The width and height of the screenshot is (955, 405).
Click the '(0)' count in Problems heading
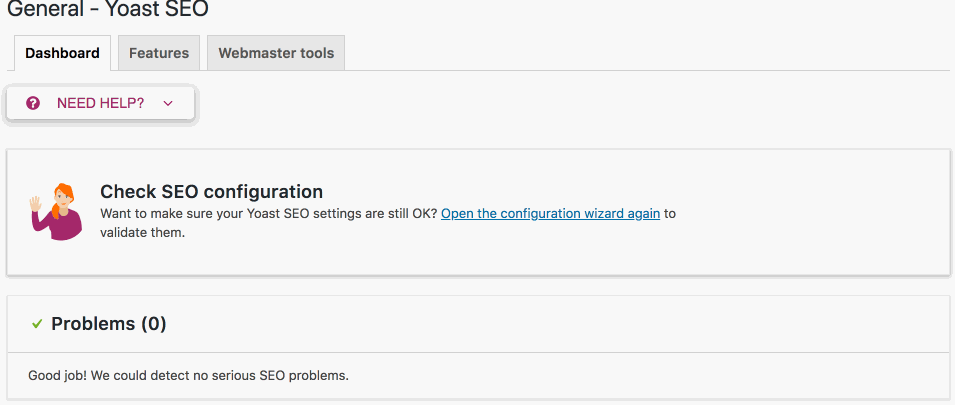coord(153,324)
